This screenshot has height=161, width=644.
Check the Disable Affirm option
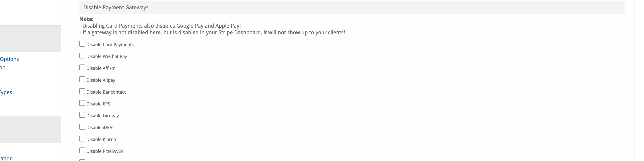pyautogui.click(x=82, y=67)
